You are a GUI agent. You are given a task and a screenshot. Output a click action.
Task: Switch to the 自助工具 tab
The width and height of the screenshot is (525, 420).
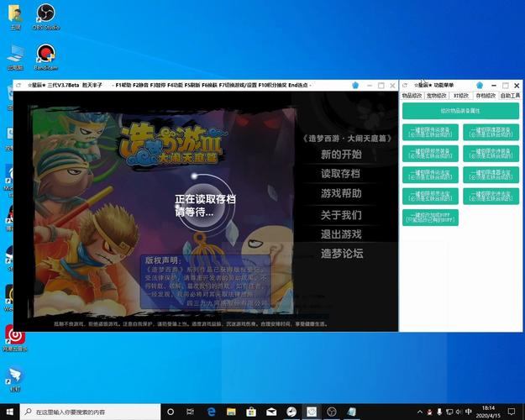point(510,96)
